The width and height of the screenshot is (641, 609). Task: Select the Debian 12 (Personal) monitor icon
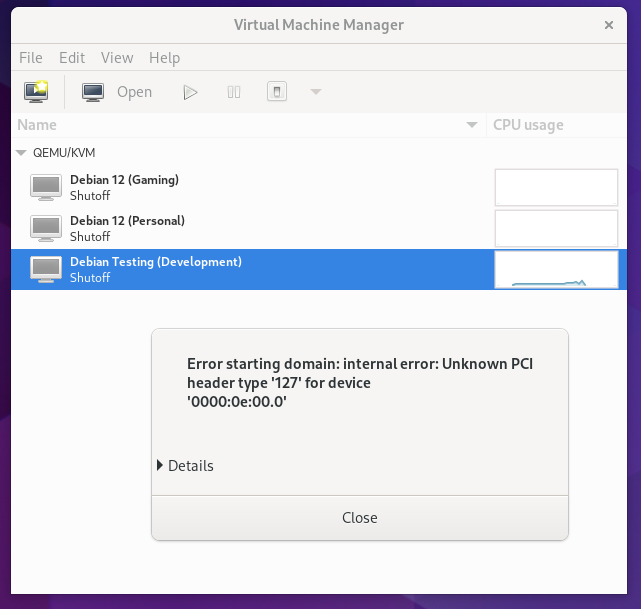coord(46,228)
